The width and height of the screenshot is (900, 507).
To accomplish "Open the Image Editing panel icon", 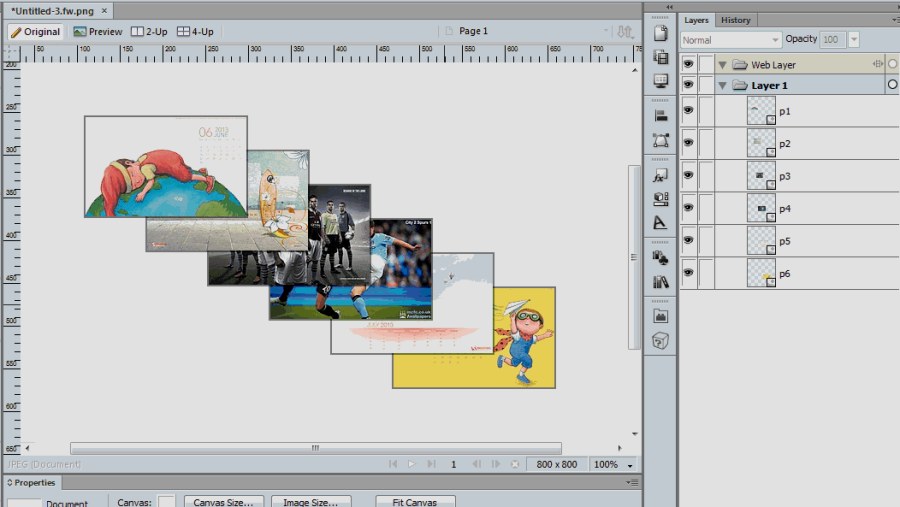I will pyautogui.click(x=661, y=316).
